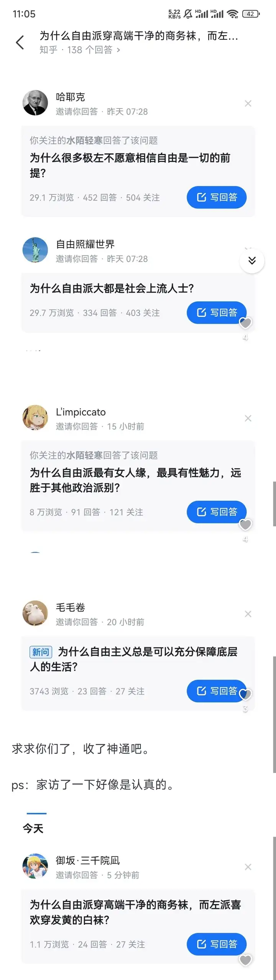Expand using the double-chevron down button
Viewport: 276px width, 980px height.
click(x=252, y=261)
